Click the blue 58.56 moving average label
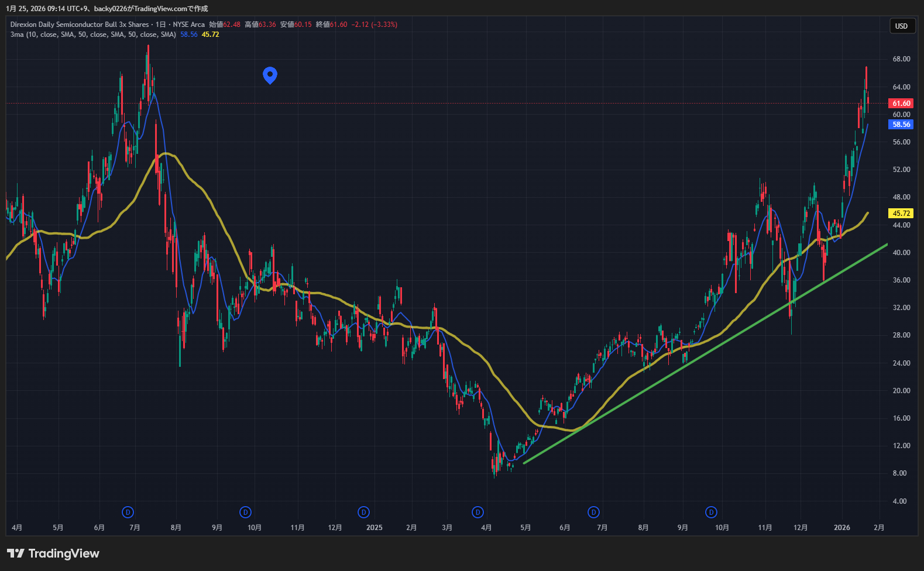924x571 pixels. 901,125
